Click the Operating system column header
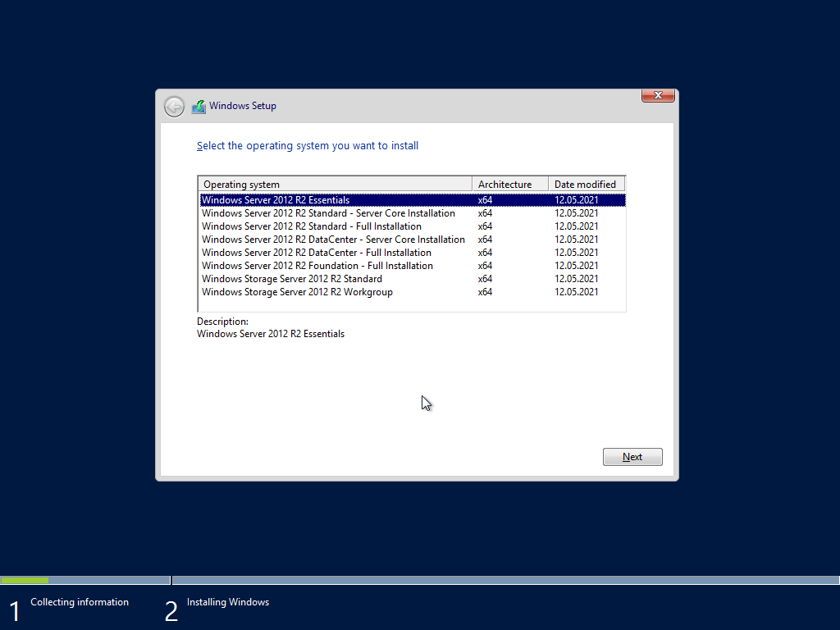This screenshot has width=840, height=630. [x=336, y=185]
